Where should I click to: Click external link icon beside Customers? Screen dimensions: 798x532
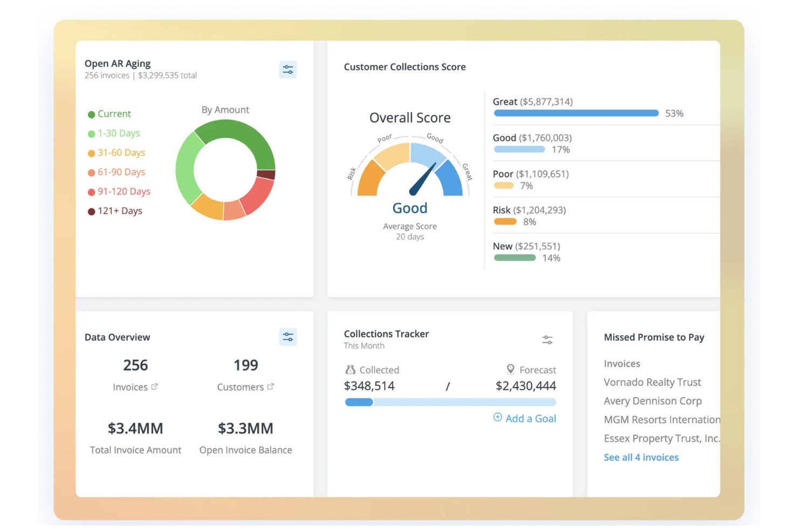271,386
